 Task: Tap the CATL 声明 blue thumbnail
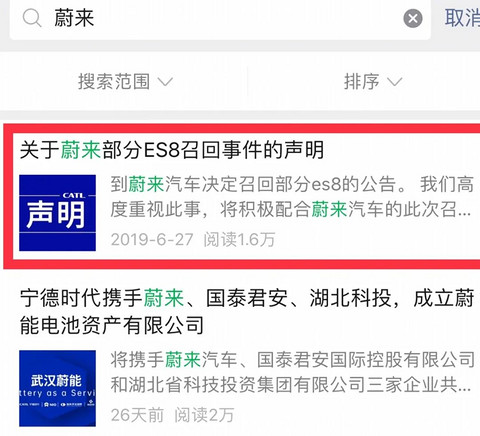click(x=57, y=213)
